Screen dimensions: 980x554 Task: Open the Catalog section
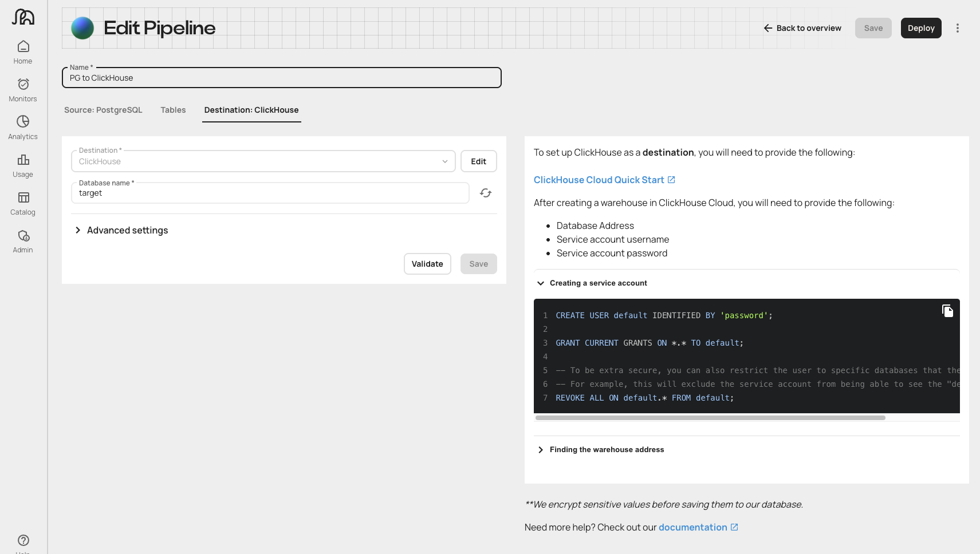click(23, 203)
